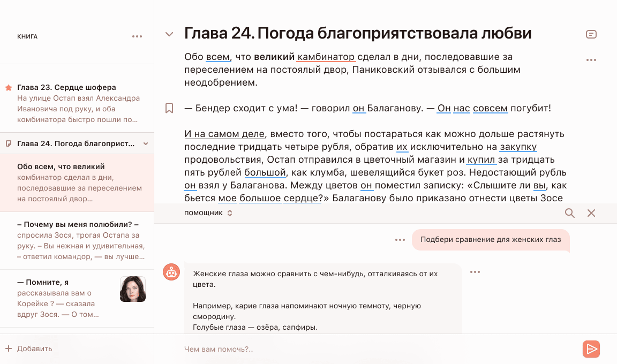Collapse the chapter heading via its chevron
Screen dimensions: 617x364
169,34
